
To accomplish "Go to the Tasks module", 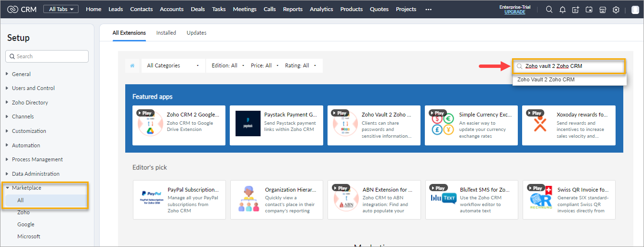I will point(219,9).
